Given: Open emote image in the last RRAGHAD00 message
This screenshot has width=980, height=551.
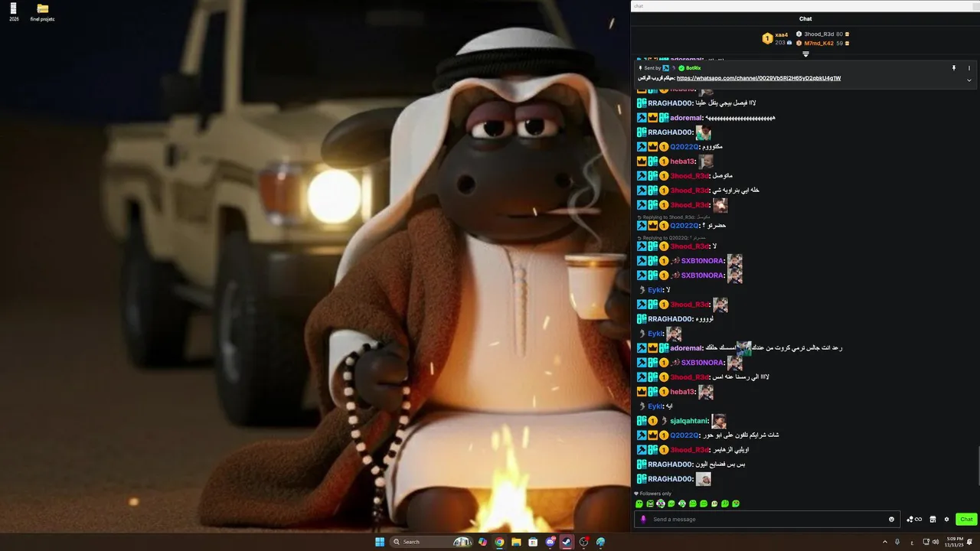Looking at the screenshot, I should (703, 479).
